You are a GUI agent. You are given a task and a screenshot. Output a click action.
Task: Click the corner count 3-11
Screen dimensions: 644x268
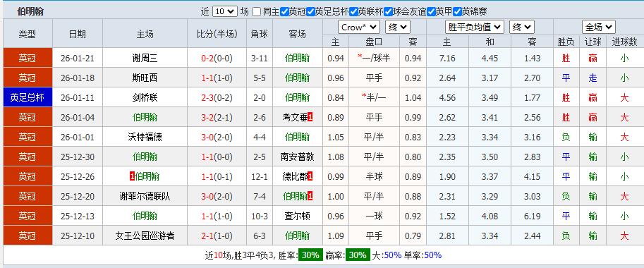point(259,59)
